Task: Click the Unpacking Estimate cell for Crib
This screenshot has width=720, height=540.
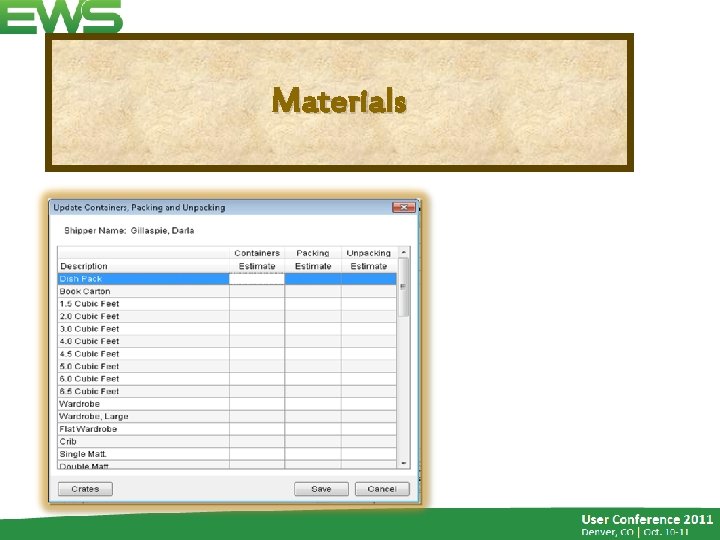Action: pyautogui.click(x=369, y=441)
